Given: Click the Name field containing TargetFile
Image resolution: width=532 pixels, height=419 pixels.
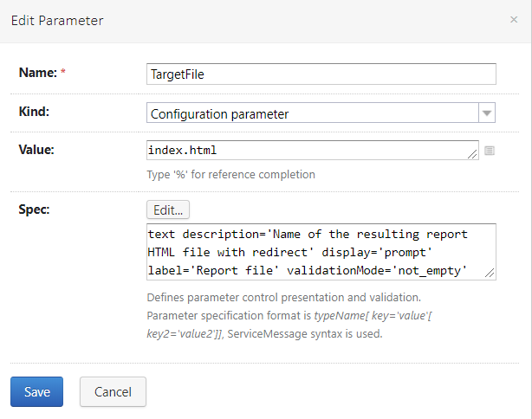Looking at the screenshot, I should click(x=321, y=74).
